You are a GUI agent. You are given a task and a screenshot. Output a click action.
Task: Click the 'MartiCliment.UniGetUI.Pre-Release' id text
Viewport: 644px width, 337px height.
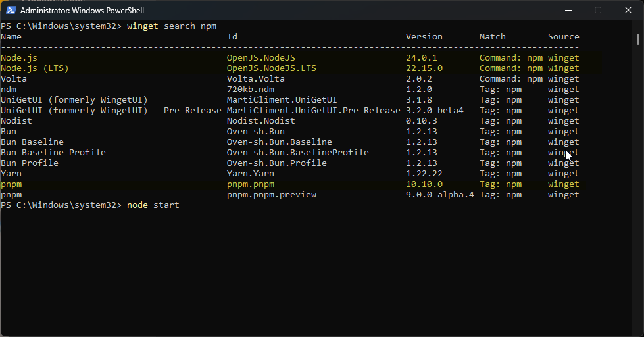tap(314, 111)
